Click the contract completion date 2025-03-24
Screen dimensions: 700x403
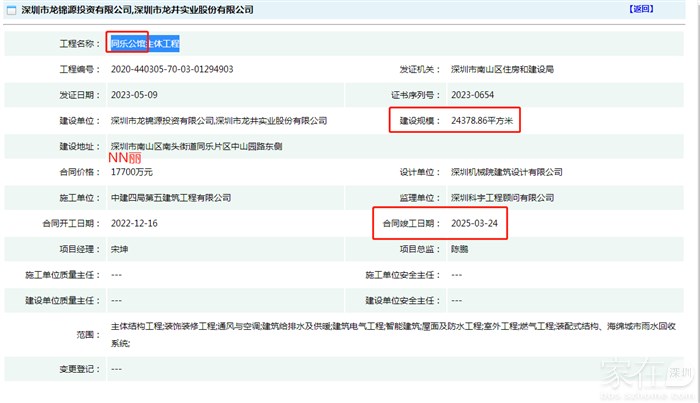pos(475,223)
